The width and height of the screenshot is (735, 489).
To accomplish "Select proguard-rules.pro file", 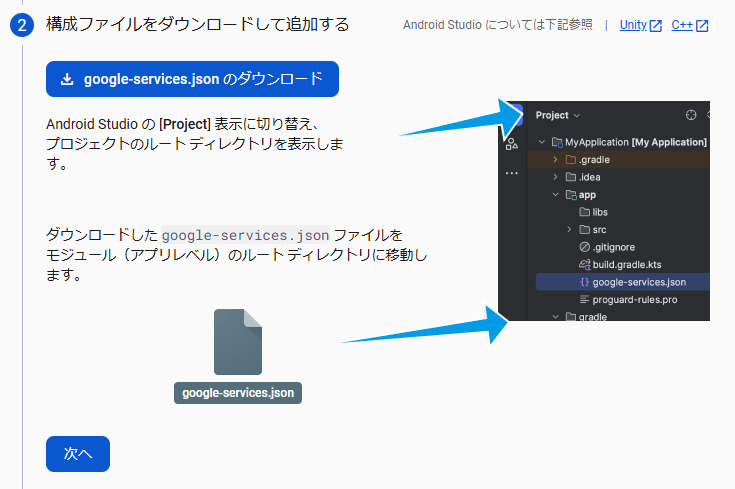I will [635, 300].
